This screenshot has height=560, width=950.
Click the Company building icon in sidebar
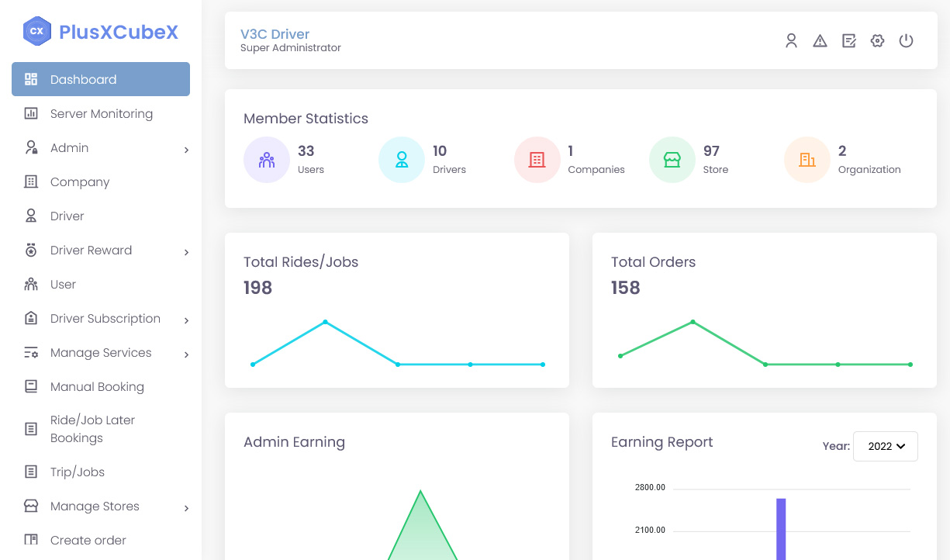pyautogui.click(x=31, y=181)
